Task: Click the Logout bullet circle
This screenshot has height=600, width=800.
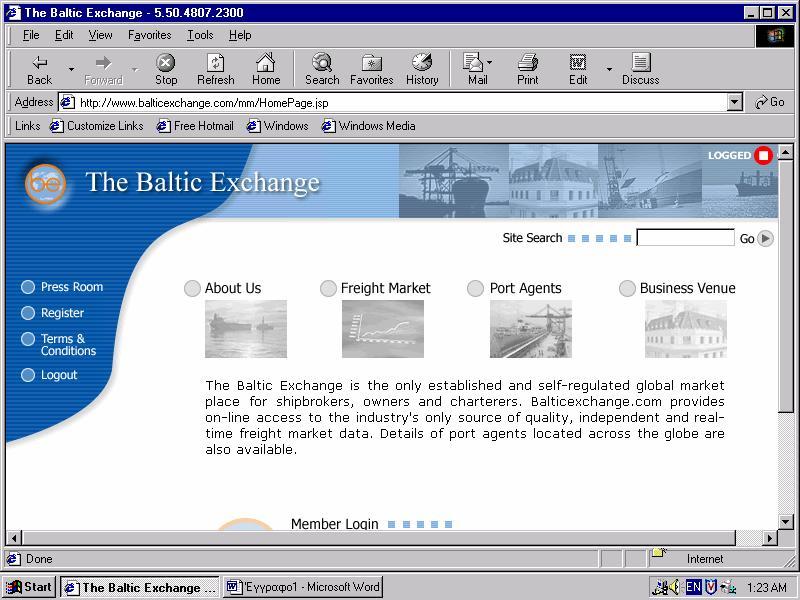Action: coord(28,375)
